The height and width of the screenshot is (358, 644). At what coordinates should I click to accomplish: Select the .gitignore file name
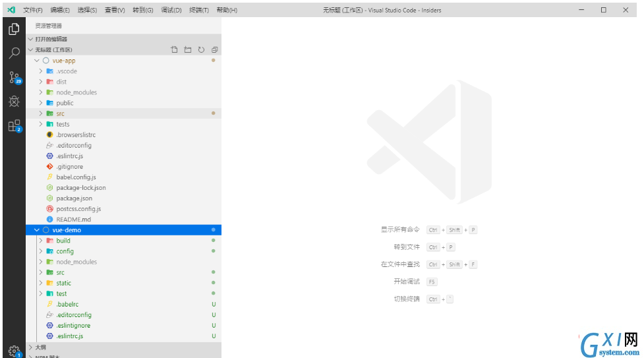coord(70,166)
